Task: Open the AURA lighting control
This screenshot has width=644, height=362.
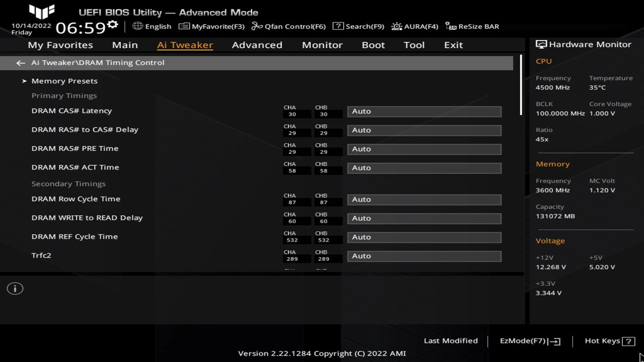Action: click(x=415, y=26)
